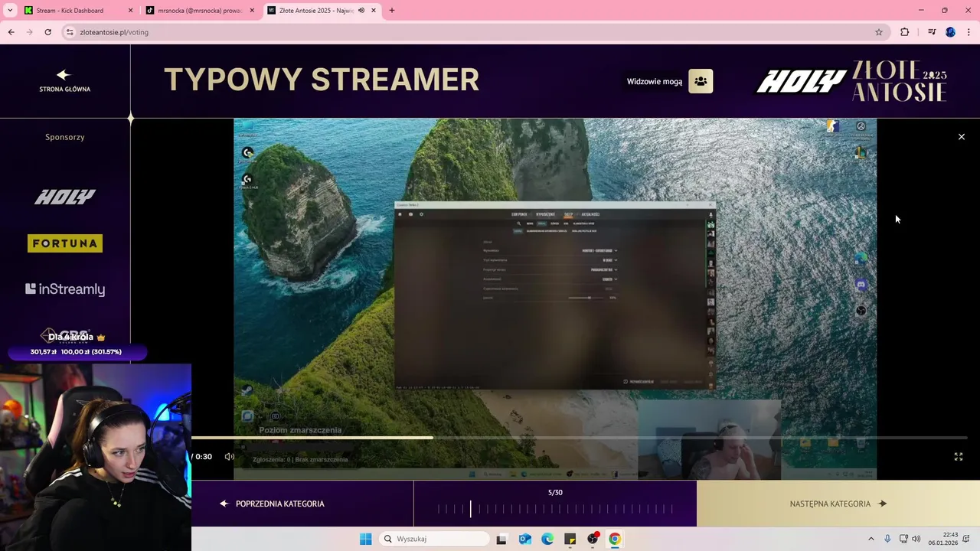Switch to Chrome on the taskbar
Image resolution: width=980 pixels, height=551 pixels.
pyautogui.click(x=615, y=539)
